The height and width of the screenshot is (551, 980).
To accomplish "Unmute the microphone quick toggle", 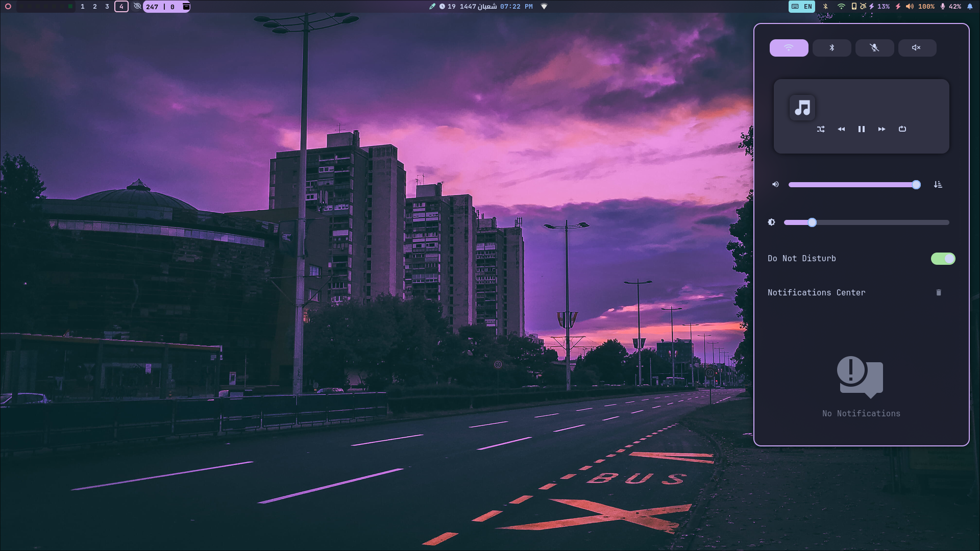I will click(875, 47).
